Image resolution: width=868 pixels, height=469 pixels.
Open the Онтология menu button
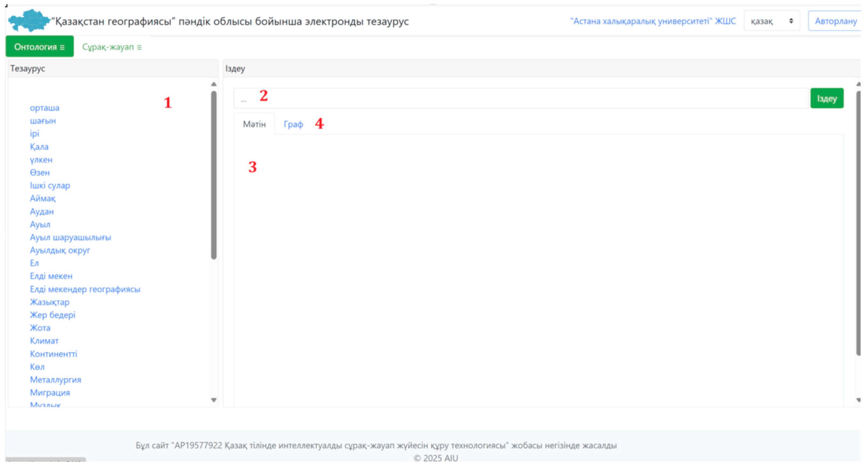tap(39, 47)
